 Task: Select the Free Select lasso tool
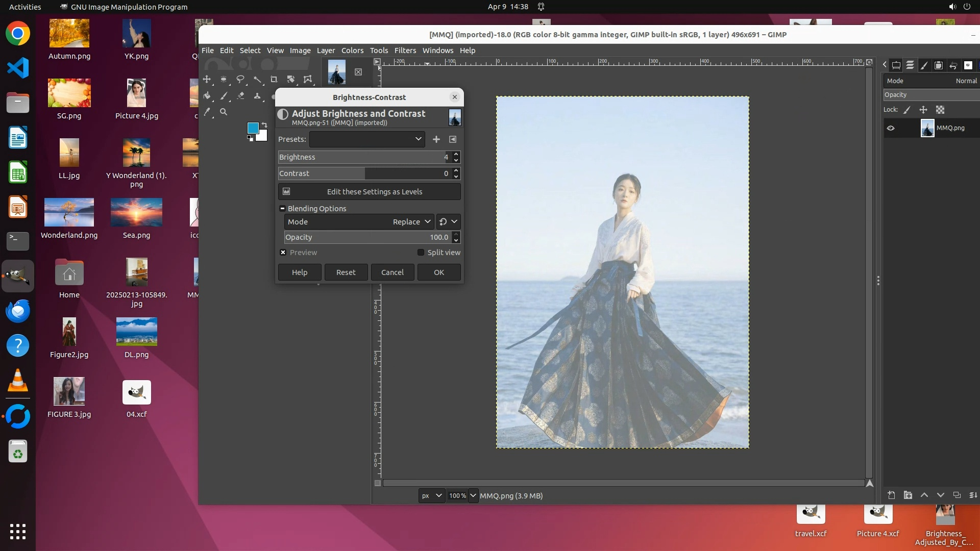pos(240,79)
